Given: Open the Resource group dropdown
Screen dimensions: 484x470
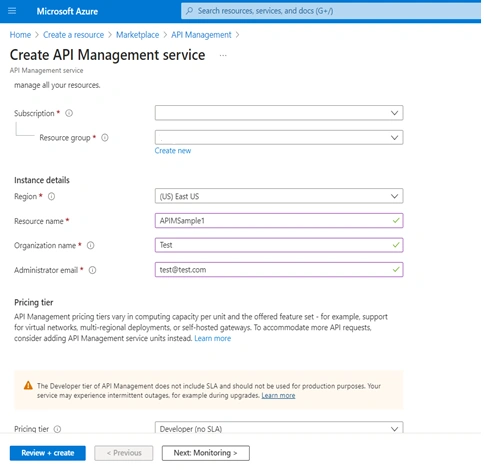Looking at the screenshot, I should click(279, 137).
